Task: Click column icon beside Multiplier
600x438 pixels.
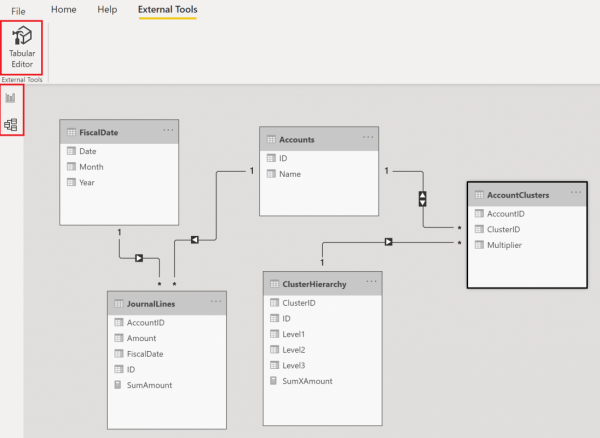Action: tap(479, 245)
